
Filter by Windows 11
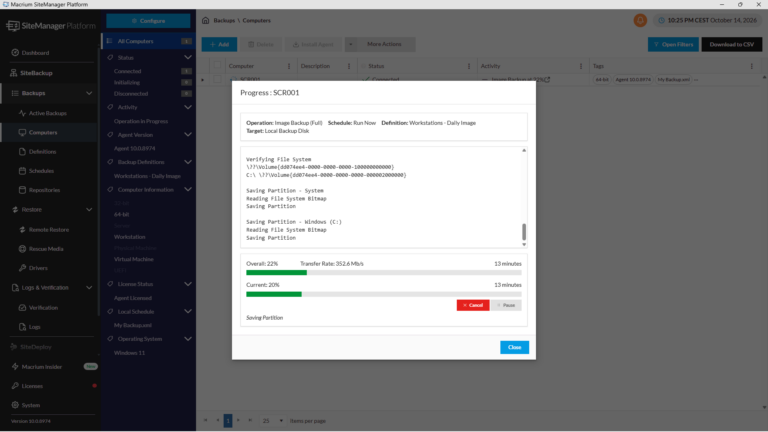[129, 353]
